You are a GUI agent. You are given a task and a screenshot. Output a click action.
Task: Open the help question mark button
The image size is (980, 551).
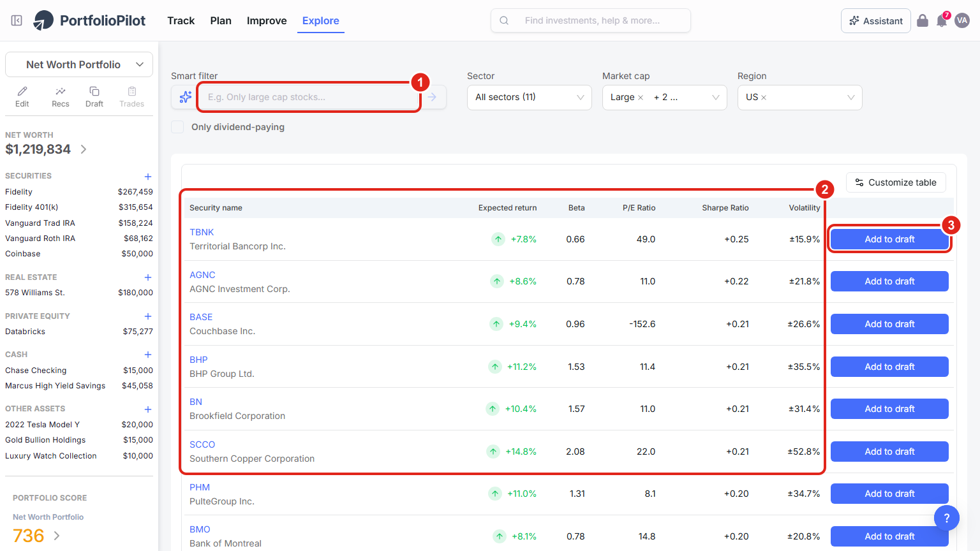tap(947, 518)
